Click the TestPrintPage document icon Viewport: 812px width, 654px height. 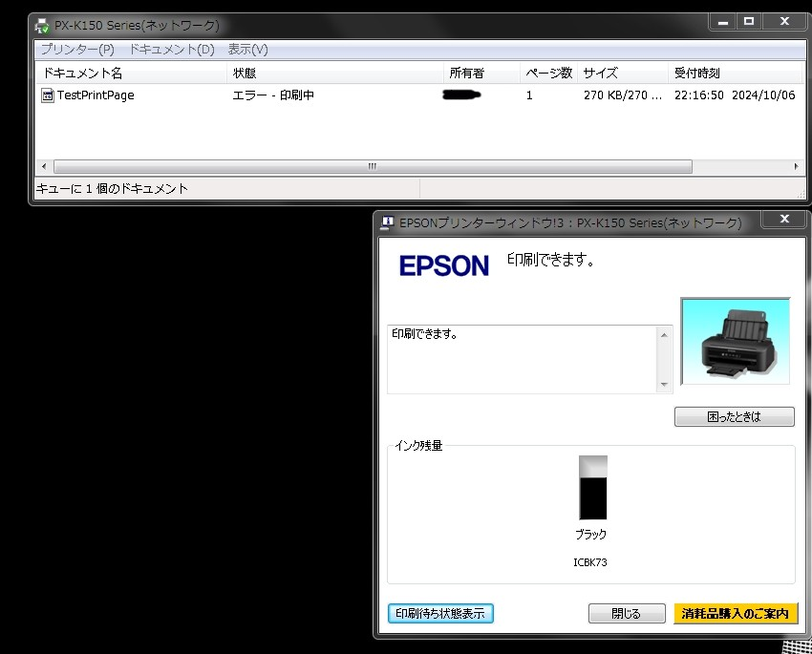click(48, 95)
